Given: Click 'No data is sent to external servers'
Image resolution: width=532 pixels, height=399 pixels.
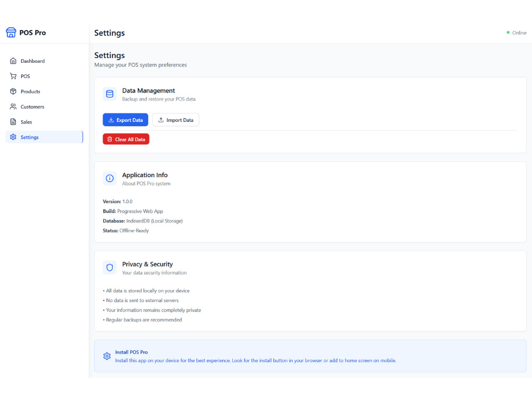Looking at the screenshot, I should 142,300.
